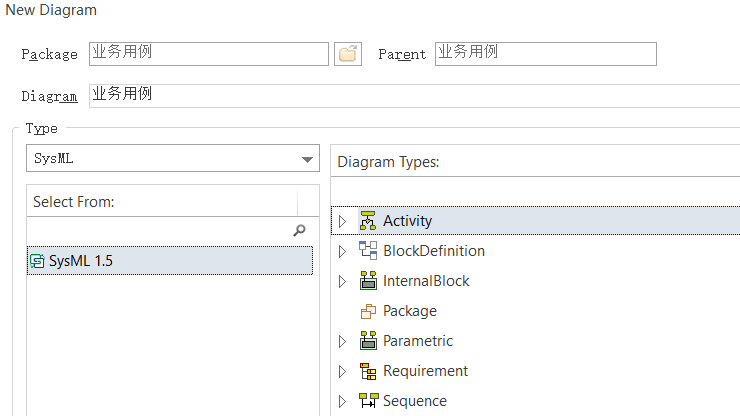This screenshot has width=740, height=416.
Task: Select SysML 1.5 in the list
Action: point(170,261)
